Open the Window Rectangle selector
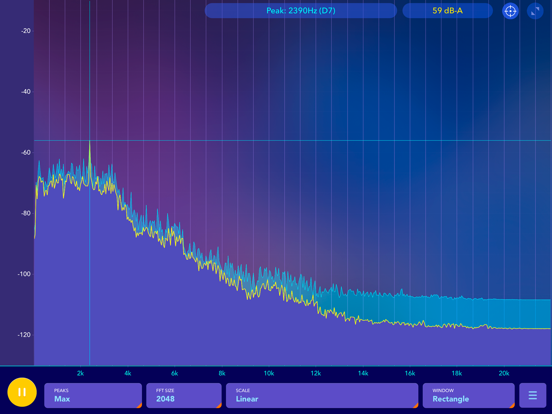This screenshot has width=552, height=414. (469, 395)
